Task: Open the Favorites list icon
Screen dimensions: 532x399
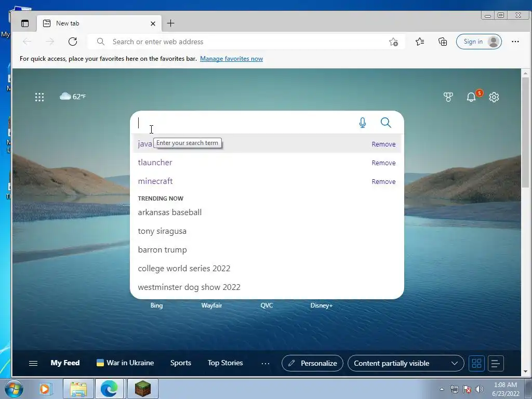Action: click(x=420, y=42)
